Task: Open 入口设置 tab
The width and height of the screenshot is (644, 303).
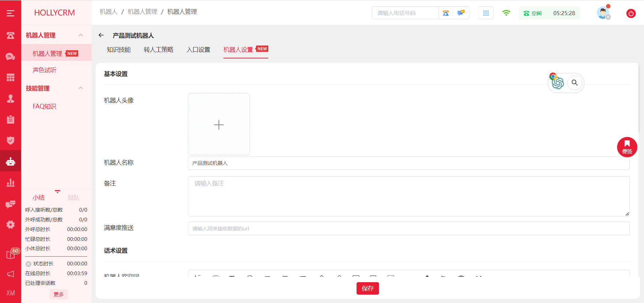Action: tap(198, 50)
